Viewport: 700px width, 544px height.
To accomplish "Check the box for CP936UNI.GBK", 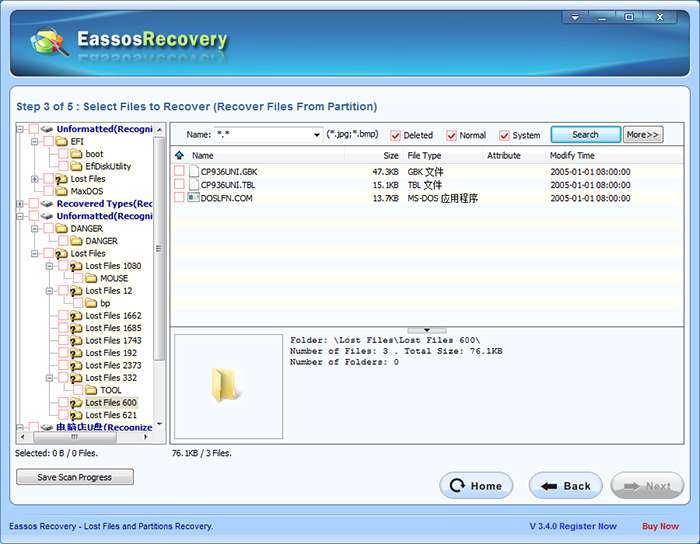I will point(179,171).
